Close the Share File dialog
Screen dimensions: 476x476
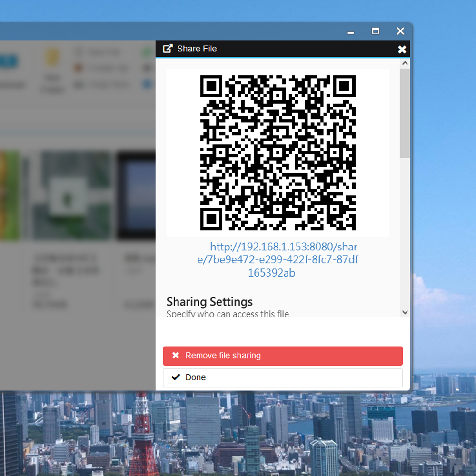coord(402,49)
